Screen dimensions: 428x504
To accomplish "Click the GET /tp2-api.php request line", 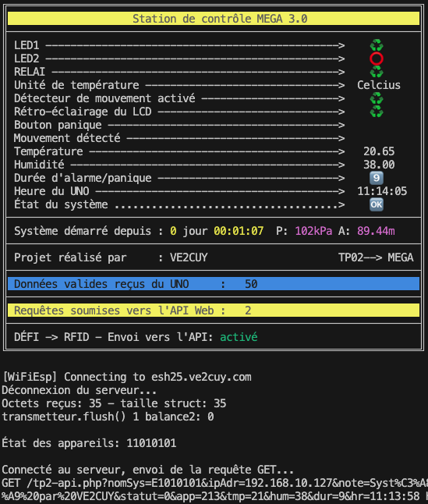I will pyautogui.click(x=214, y=483).
